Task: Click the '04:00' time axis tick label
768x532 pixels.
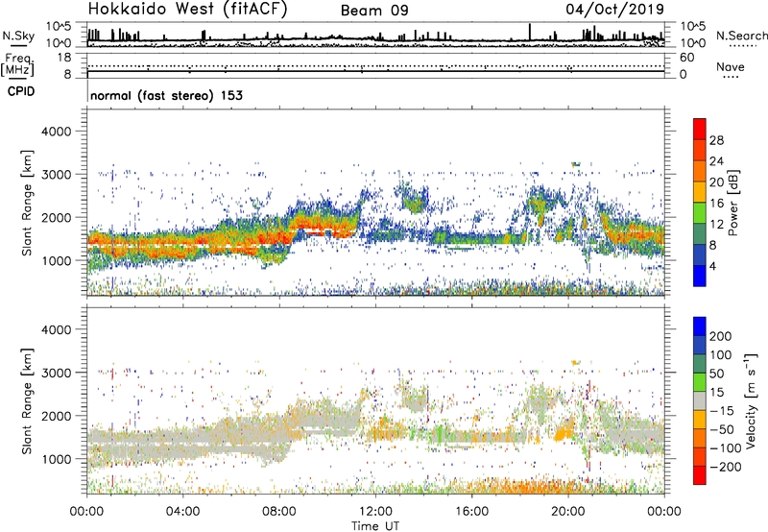Action: pyautogui.click(x=182, y=512)
